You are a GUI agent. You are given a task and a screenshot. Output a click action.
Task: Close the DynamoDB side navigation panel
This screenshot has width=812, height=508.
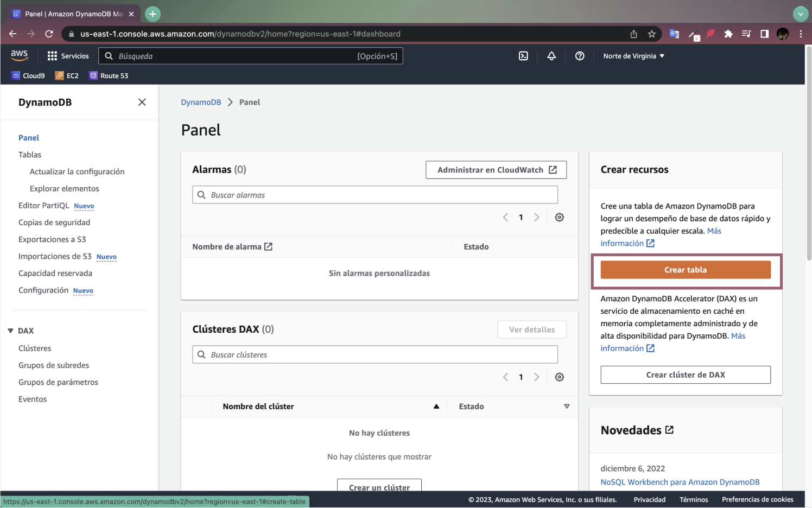pos(142,102)
